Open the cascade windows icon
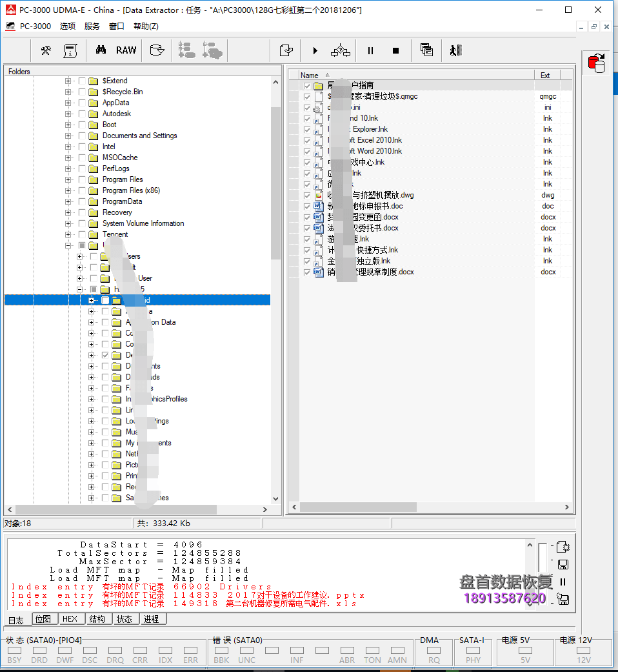The height and width of the screenshot is (672, 618). tap(426, 50)
